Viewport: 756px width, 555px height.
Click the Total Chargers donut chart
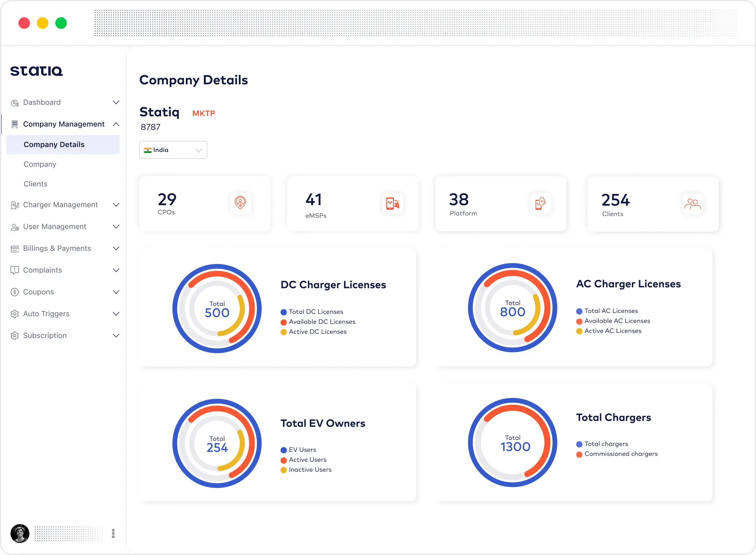pos(513,443)
